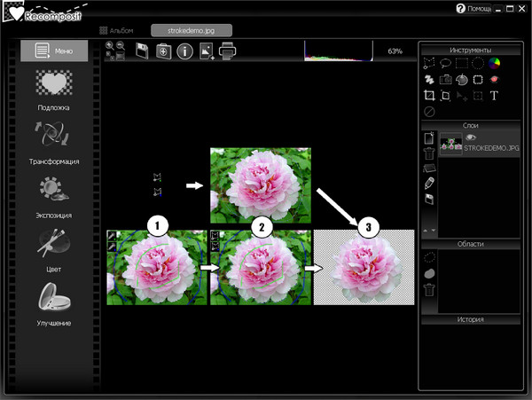
Task: Open the image info icon
Action: tap(185, 51)
